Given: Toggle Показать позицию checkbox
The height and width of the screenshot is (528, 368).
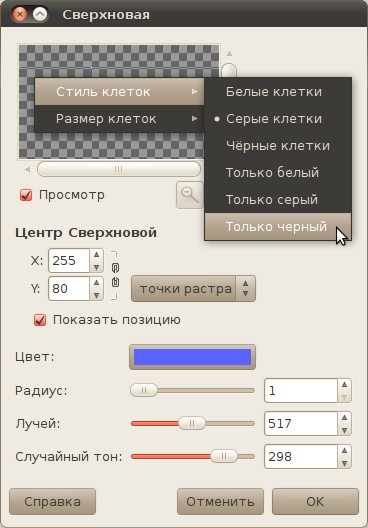Looking at the screenshot, I should pyautogui.click(x=40, y=320).
